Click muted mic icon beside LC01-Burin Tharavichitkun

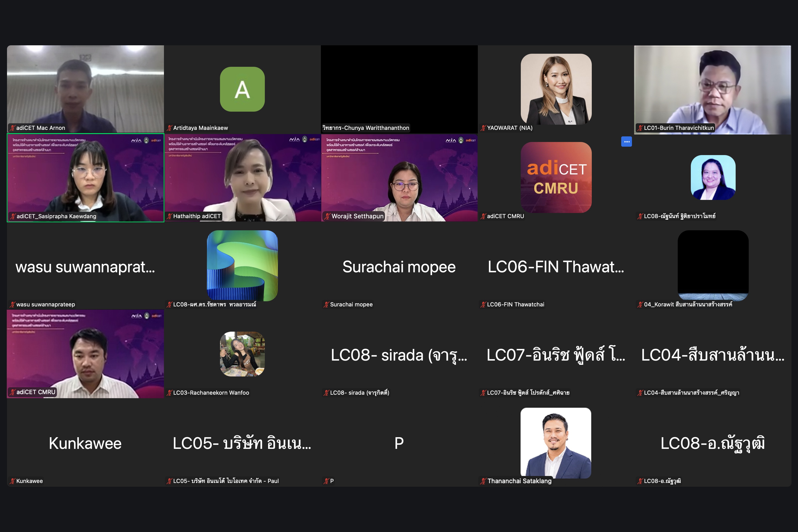pos(640,128)
